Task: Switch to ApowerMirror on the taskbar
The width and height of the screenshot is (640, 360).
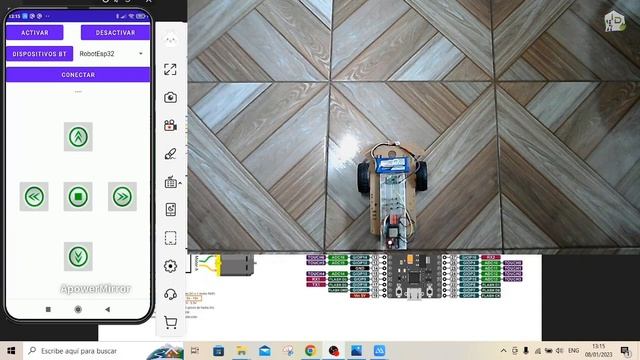Action: 379,351
